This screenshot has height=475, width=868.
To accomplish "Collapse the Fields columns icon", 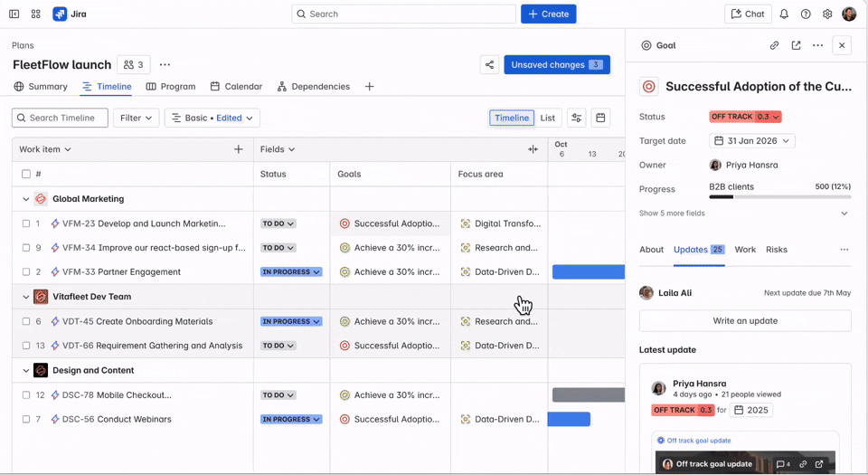I will click(x=533, y=149).
